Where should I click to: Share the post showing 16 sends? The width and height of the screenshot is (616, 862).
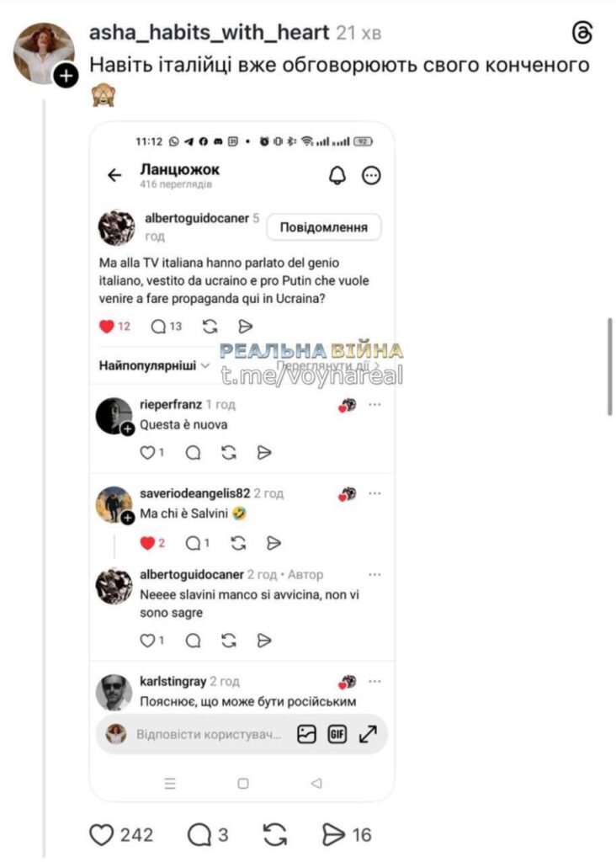[333, 834]
